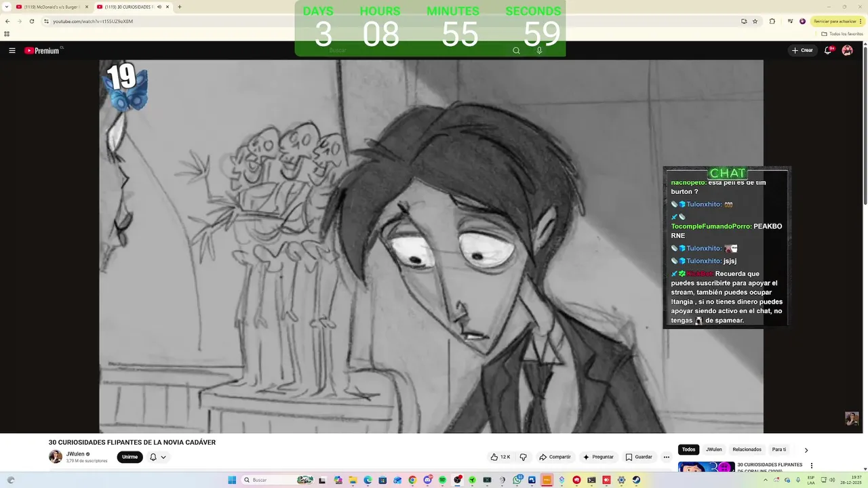Viewport: 868px width, 488px height.
Task: Select the Todos filter chip
Action: [688, 449]
